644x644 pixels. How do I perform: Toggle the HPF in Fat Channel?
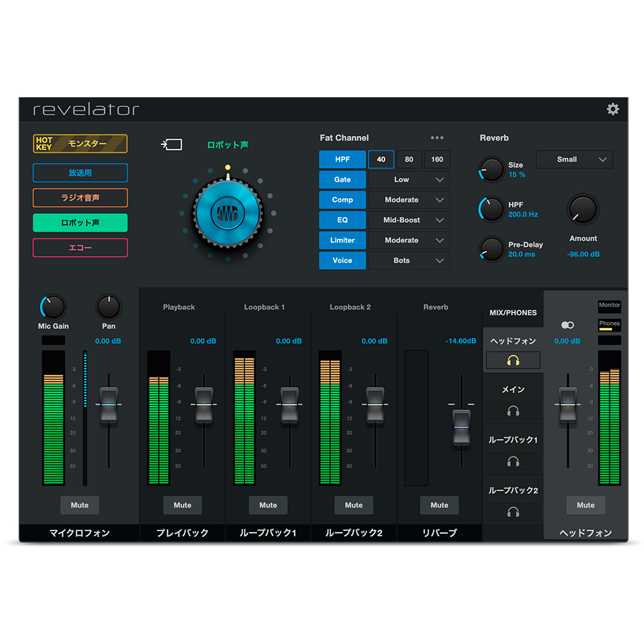[x=342, y=159]
